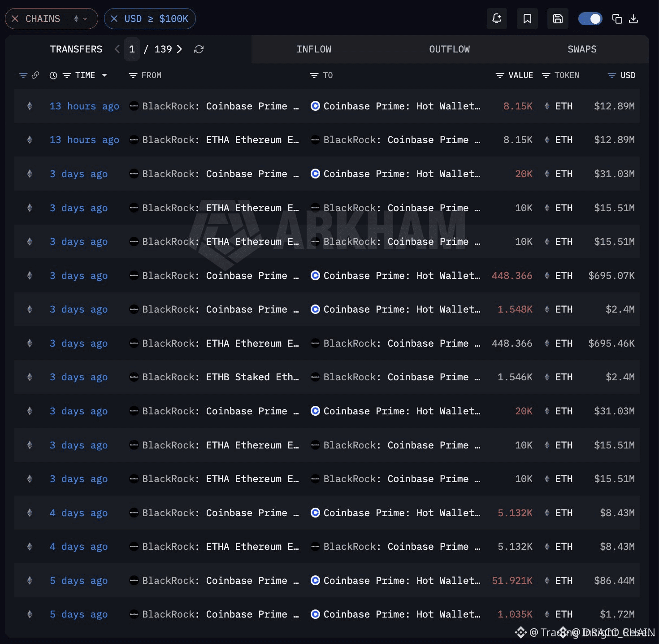Click BlackRock sender in the $86.44M row
659x644 pixels.
tap(221, 581)
